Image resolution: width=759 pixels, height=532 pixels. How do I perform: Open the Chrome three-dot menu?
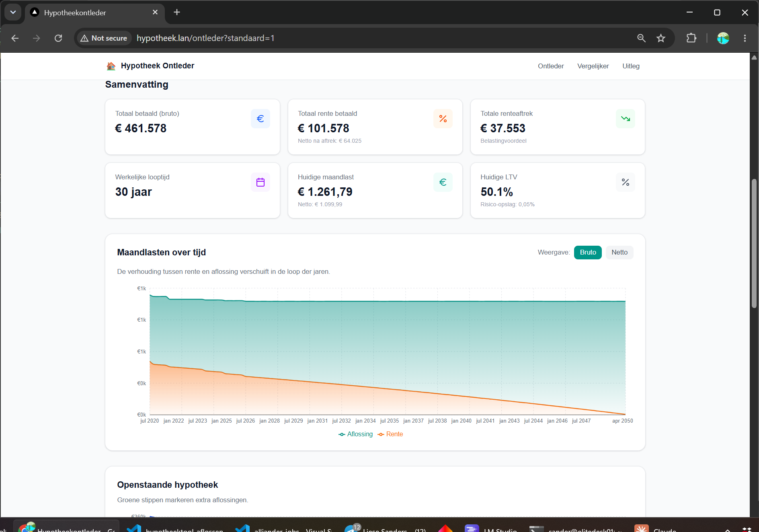(x=745, y=38)
